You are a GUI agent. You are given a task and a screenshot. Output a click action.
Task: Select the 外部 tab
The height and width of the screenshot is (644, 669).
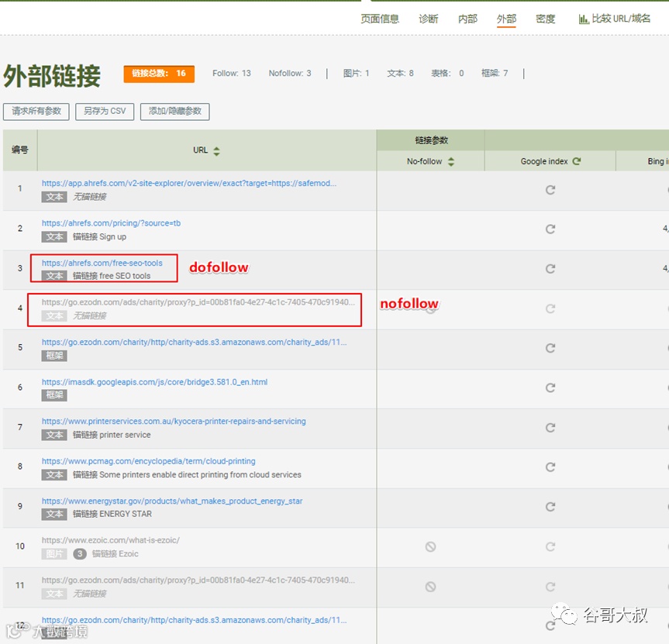(506, 19)
